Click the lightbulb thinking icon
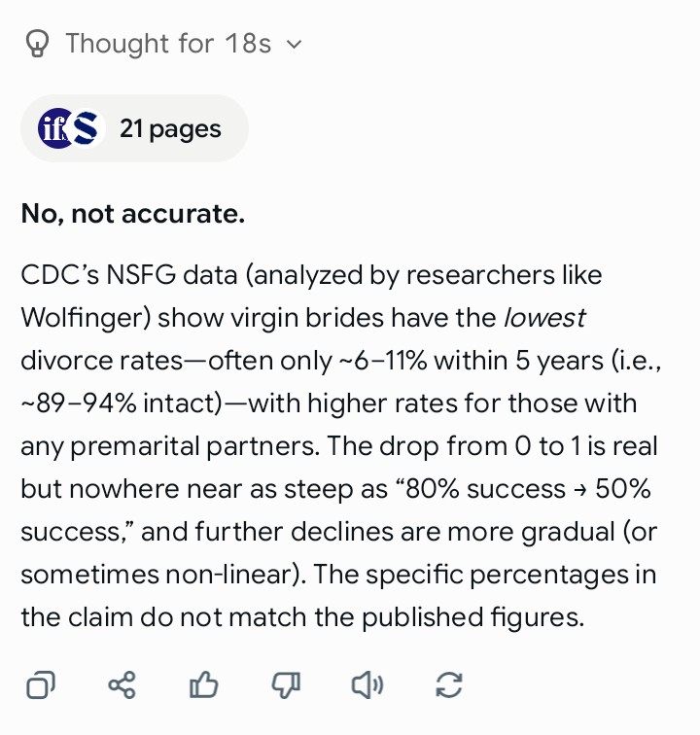 pyautogui.click(x=37, y=44)
